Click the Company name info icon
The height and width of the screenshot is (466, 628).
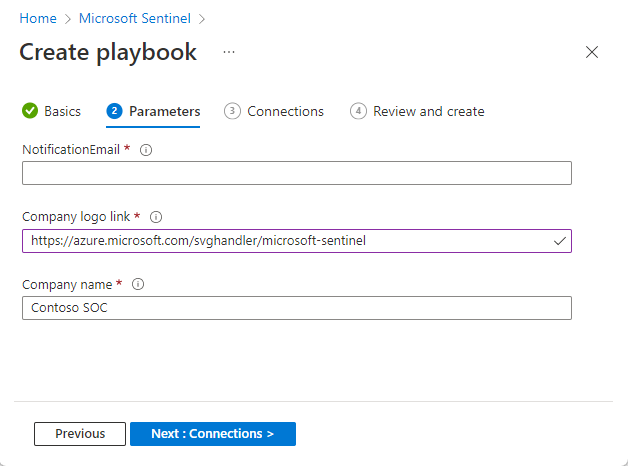tap(138, 284)
